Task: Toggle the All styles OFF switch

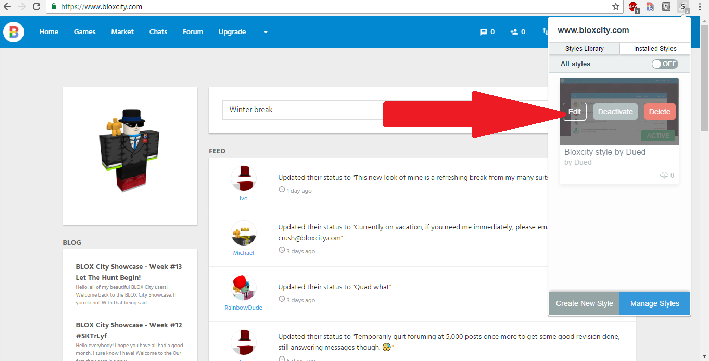Action: (x=665, y=64)
